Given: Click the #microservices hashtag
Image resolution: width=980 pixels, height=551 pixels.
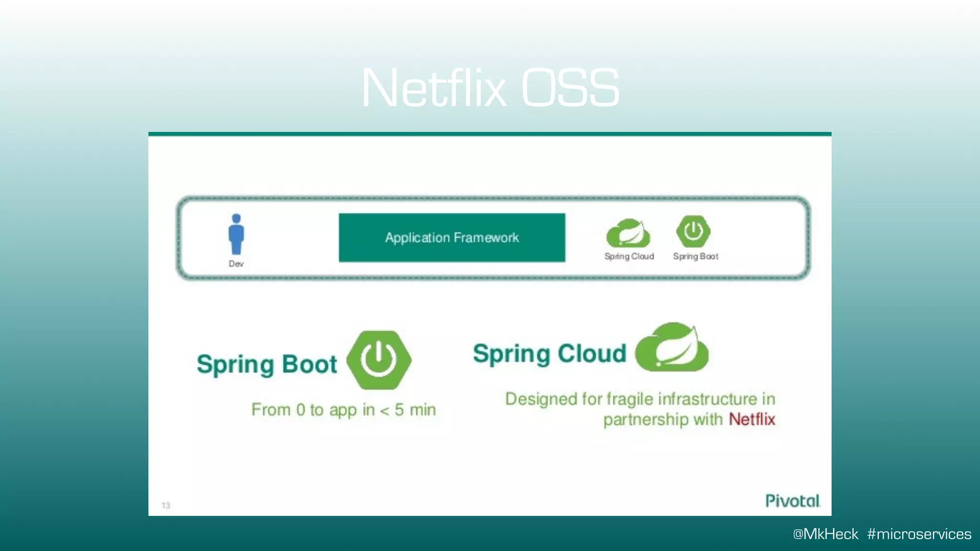Looking at the screenshot, I should click(919, 534).
